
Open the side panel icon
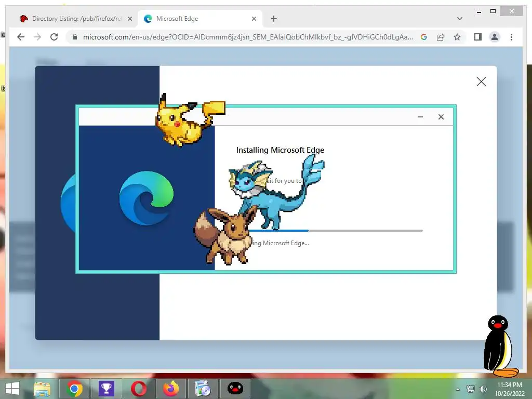(x=478, y=37)
